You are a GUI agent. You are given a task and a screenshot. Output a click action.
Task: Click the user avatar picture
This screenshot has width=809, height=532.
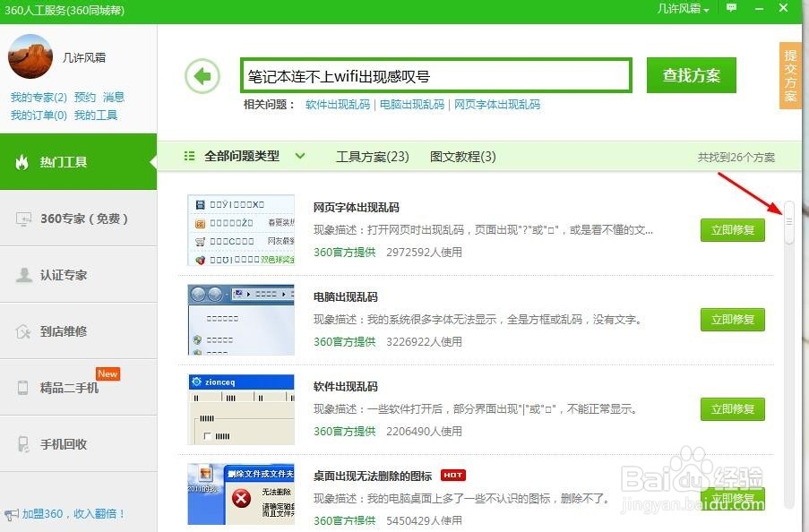click(x=30, y=56)
